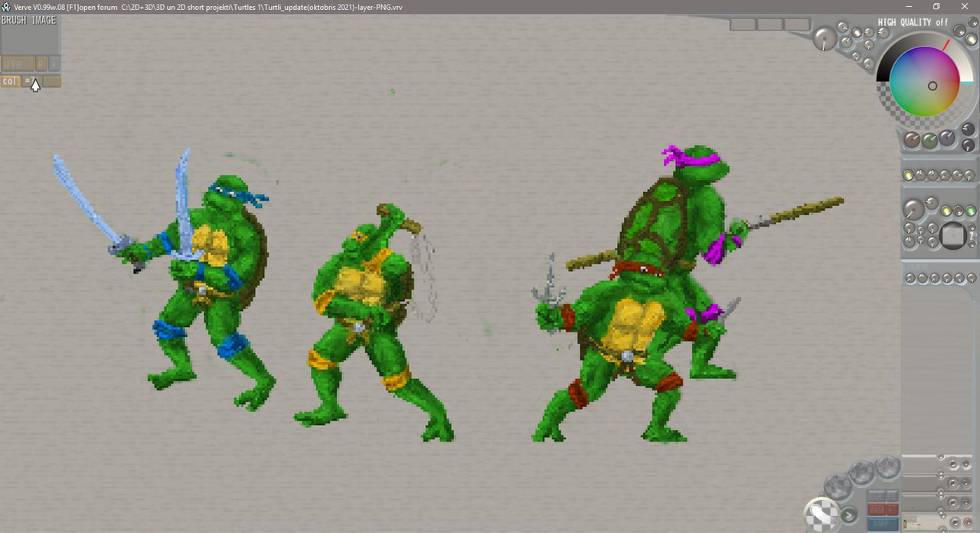Click the rightmost knob in the LAYER panel row
980x533 pixels.
tap(971, 278)
